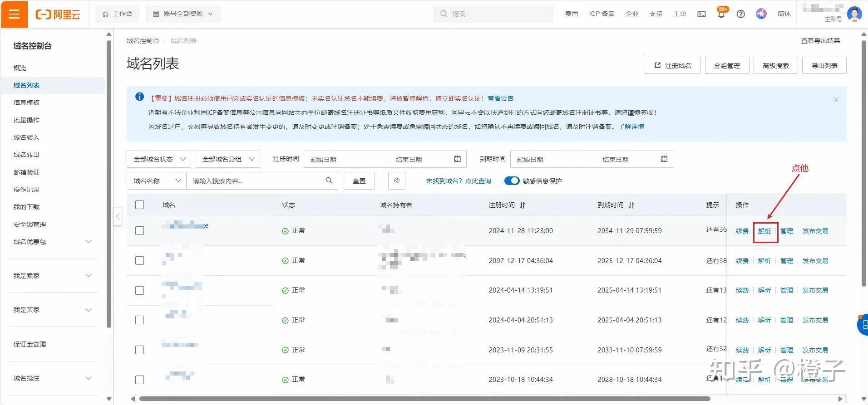Viewport: 868px width, 405px height.
Task: Click the page vertical scrollbar
Action: tap(864, 163)
